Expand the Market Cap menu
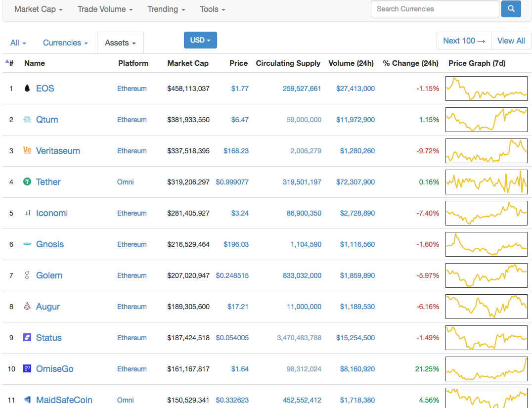 (x=39, y=9)
